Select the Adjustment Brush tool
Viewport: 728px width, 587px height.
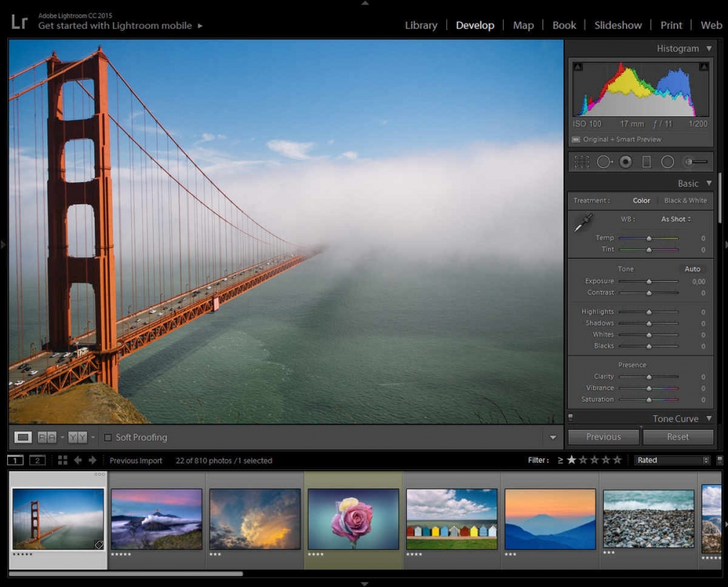(x=695, y=161)
